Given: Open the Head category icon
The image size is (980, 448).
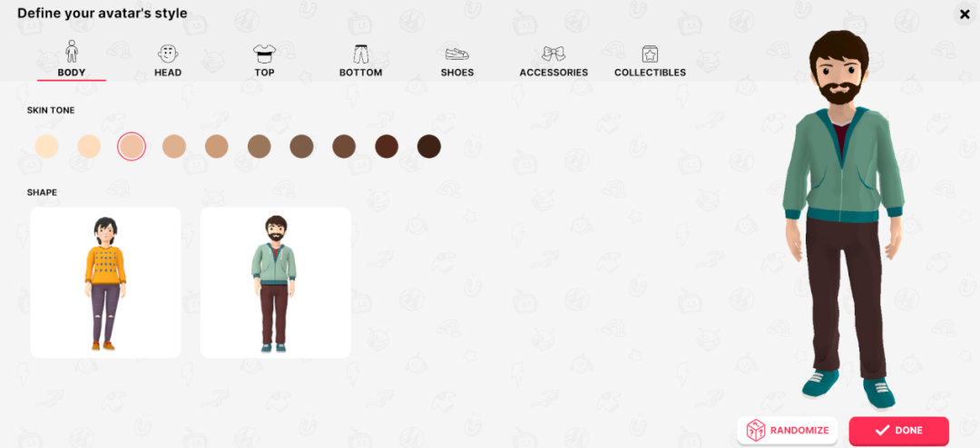Looking at the screenshot, I should pos(168,54).
